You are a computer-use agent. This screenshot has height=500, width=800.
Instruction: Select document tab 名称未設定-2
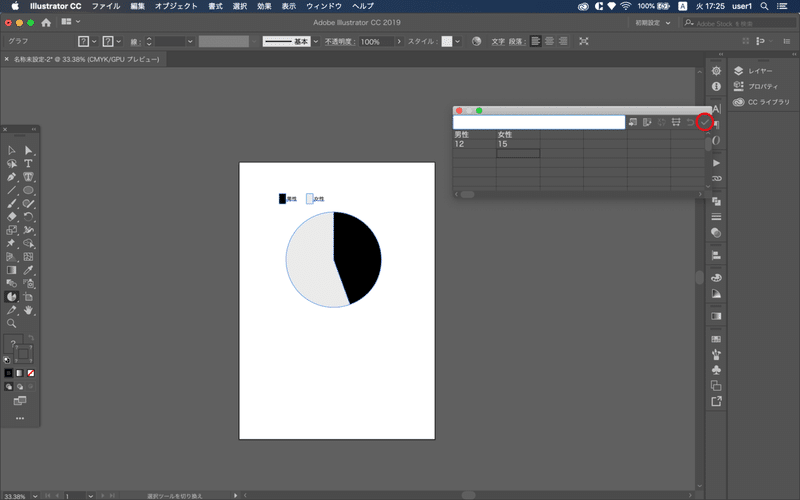coord(86,59)
